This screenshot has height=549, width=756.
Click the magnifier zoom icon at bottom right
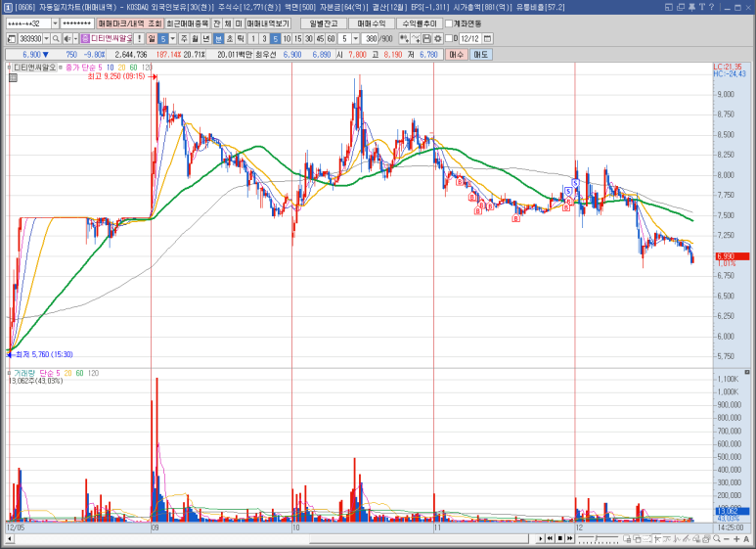[x=717, y=538]
